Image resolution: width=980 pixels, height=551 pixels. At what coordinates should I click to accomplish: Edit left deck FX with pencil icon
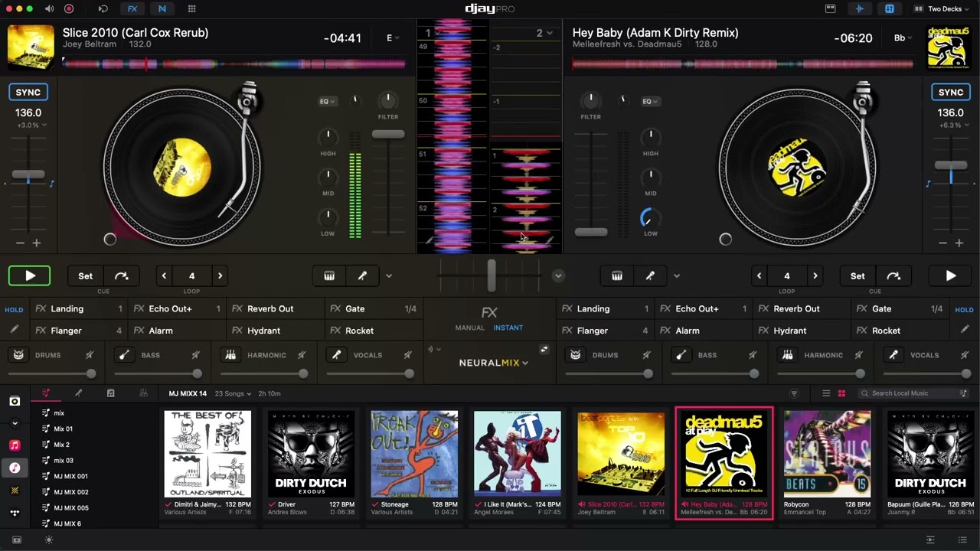tap(15, 330)
